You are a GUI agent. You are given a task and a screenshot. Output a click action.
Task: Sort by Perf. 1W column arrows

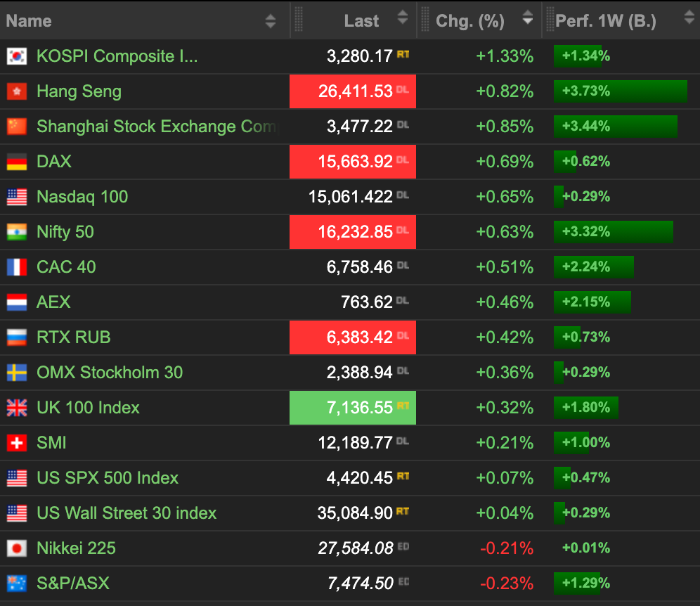point(689,18)
